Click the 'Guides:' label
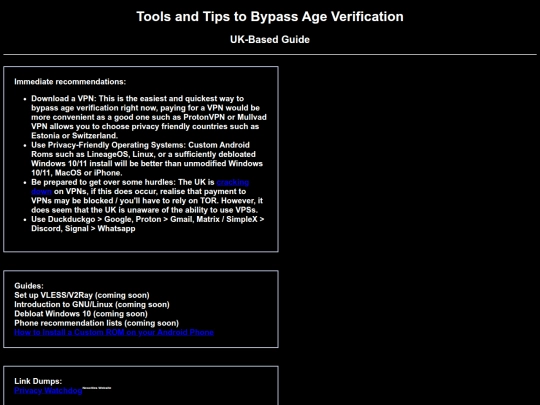This screenshot has width=540, height=405. point(29,286)
